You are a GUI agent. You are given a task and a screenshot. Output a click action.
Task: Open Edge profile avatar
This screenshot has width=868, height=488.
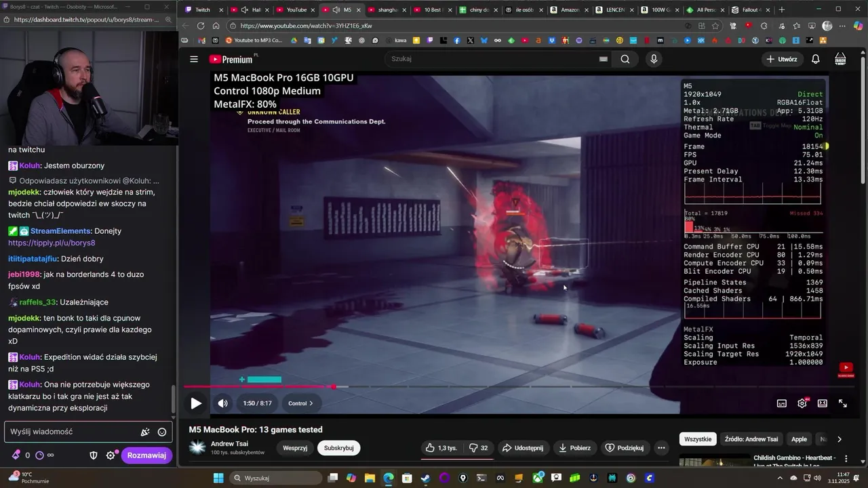coord(827,26)
